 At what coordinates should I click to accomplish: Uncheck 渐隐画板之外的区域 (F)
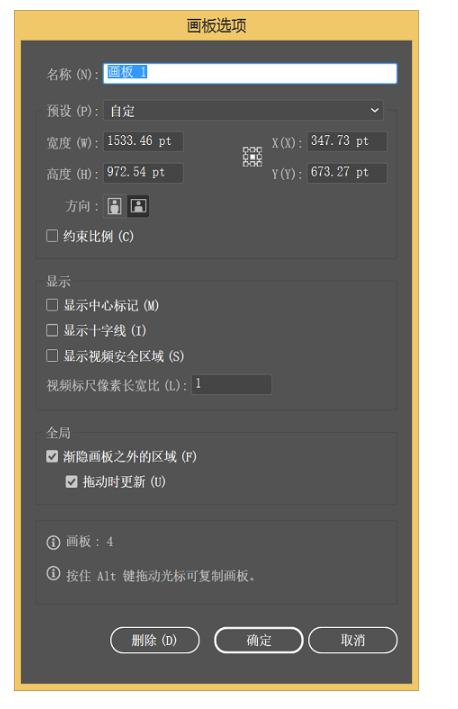point(52,456)
